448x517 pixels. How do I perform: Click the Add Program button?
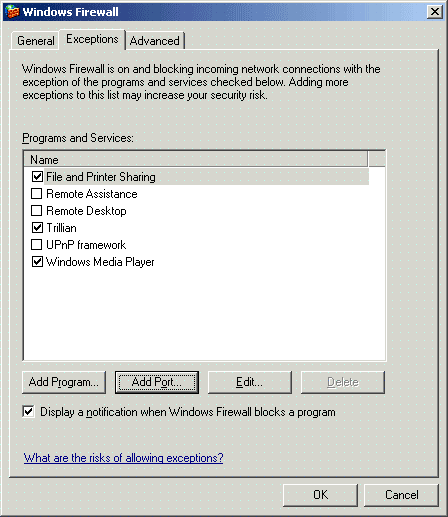[64, 382]
